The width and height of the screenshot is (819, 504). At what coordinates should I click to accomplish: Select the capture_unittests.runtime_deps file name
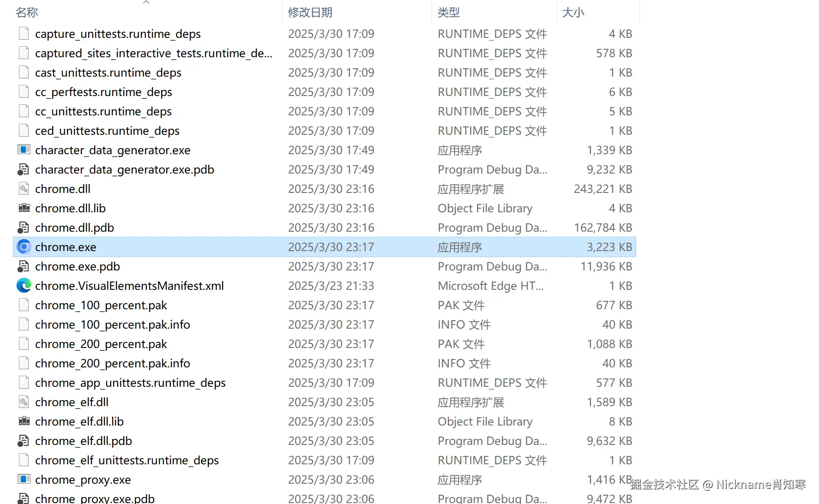118,34
